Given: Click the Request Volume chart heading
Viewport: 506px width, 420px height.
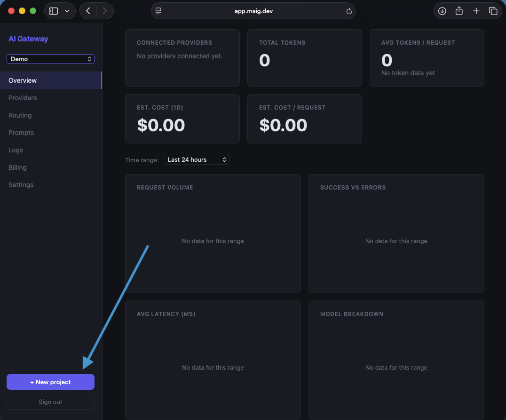Looking at the screenshot, I should point(165,188).
